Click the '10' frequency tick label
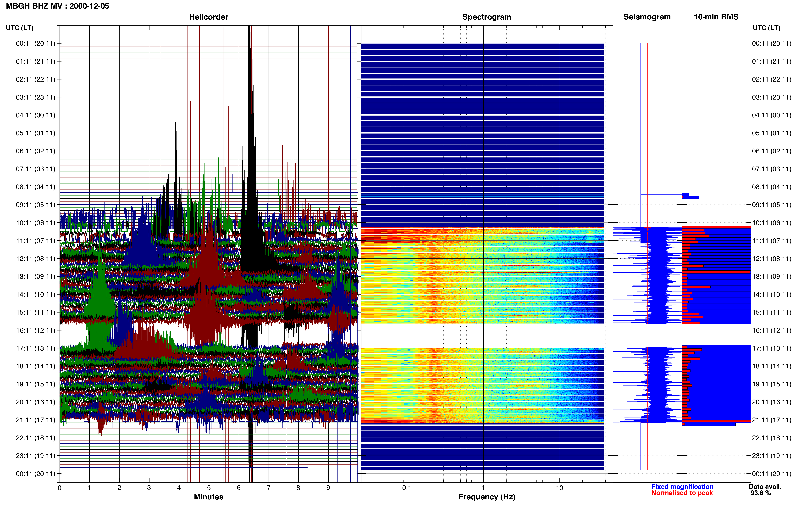The height and width of the screenshot is (508, 812). pos(559,488)
